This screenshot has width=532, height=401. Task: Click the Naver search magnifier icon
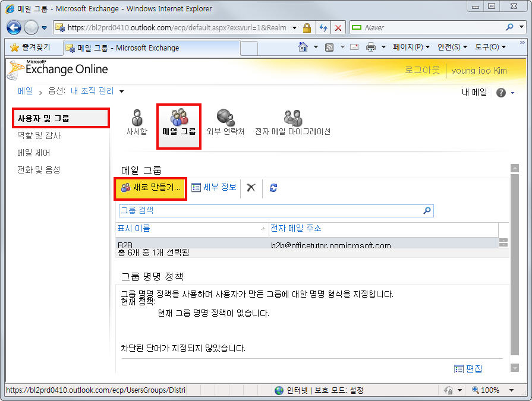[509, 27]
